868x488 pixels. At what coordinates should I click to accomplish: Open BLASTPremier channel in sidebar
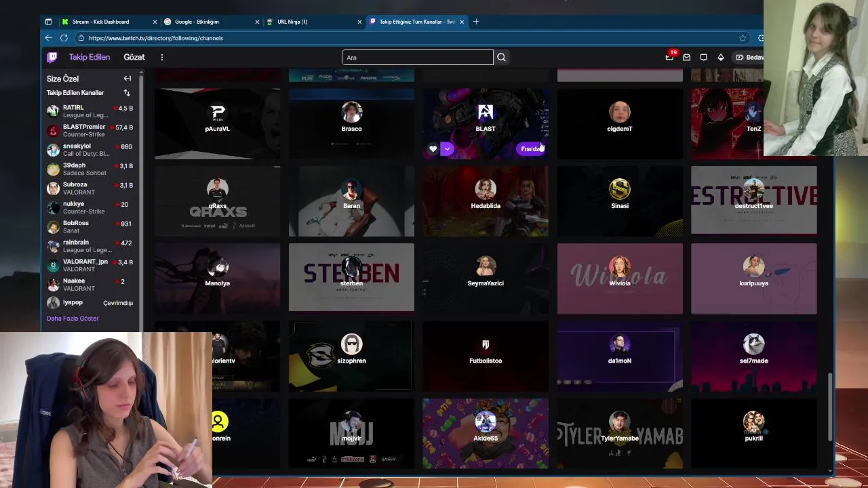[90, 130]
